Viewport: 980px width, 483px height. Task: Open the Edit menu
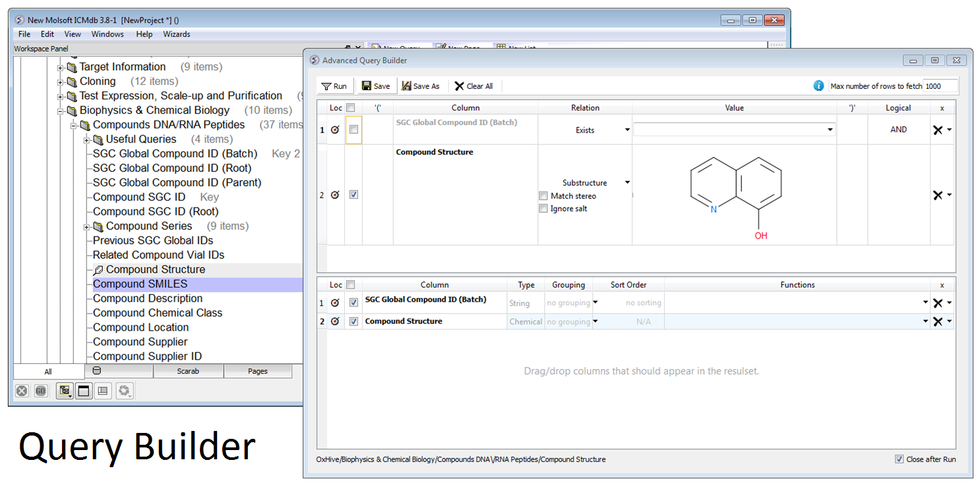(x=47, y=34)
